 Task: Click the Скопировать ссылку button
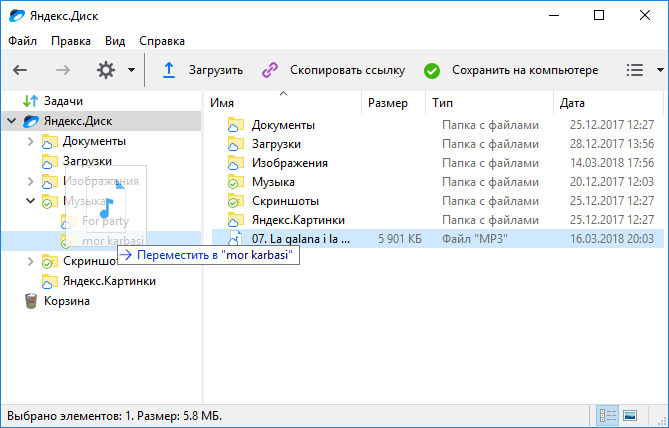[x=346, y=70]
